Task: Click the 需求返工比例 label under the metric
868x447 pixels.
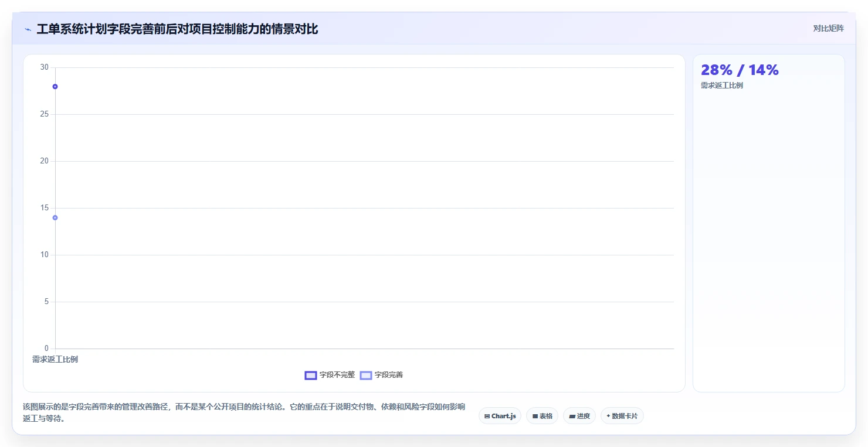Action: pyautogui.click(x=722, y=86)
